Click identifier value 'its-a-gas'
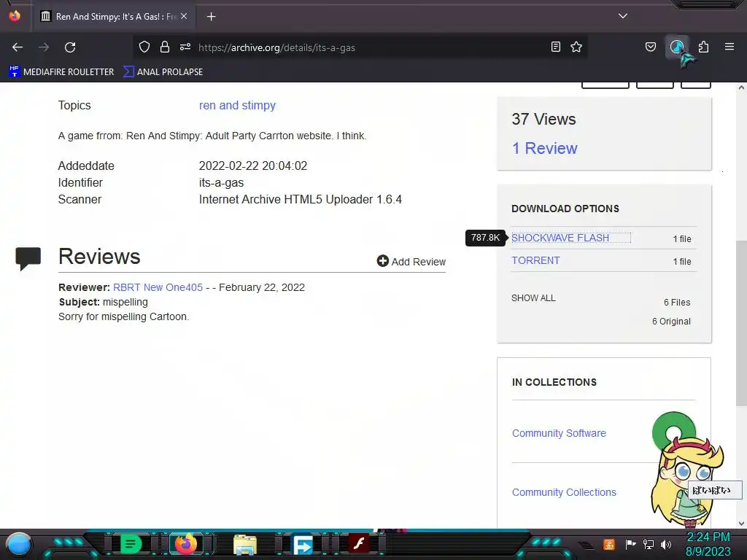747x560 pixels. 221,183
